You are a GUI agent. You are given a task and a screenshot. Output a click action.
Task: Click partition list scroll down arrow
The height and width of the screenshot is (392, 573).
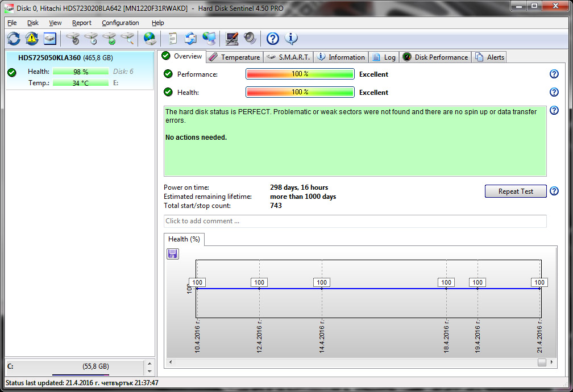click(150, 371)
